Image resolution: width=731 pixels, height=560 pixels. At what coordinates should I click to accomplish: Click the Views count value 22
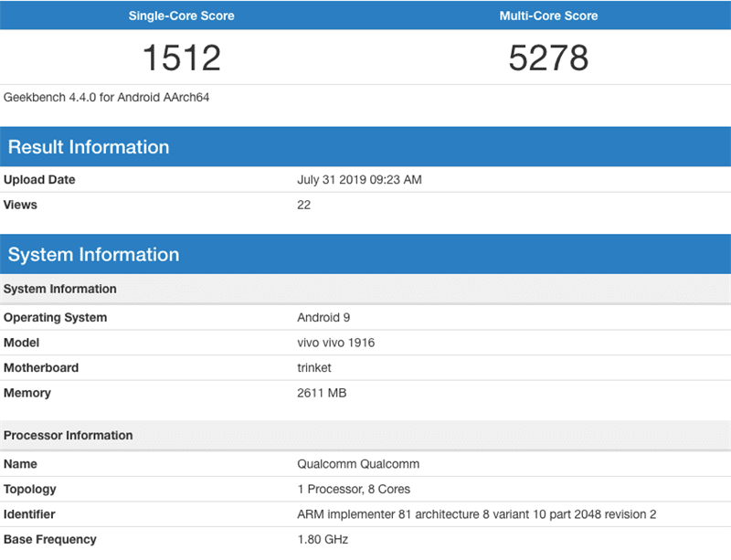click(x=304, y=205)
